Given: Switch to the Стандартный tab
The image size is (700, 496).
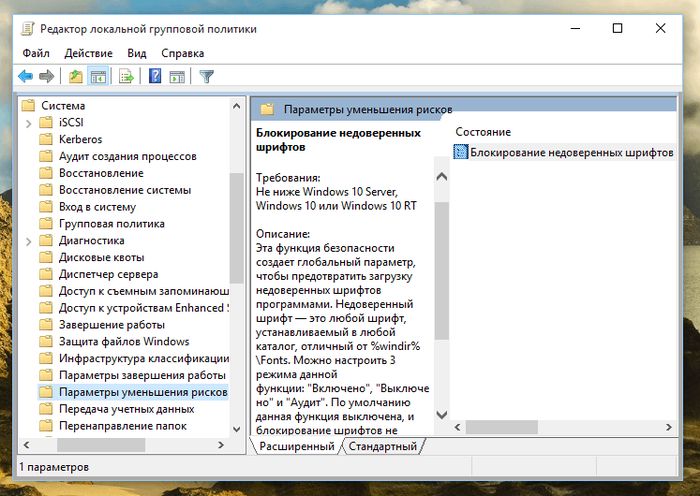Looking at the screenshot, I should tap(383, 446).
